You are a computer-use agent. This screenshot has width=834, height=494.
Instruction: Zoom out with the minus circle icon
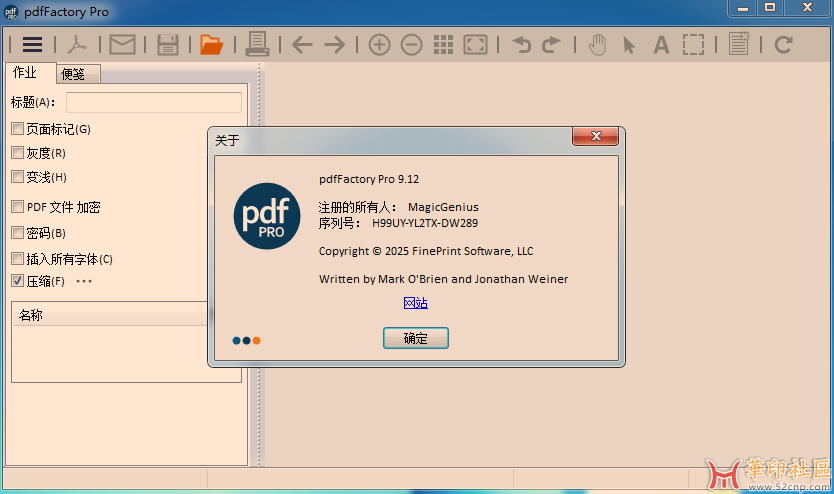pyautogui.click(x=412, y=45)
